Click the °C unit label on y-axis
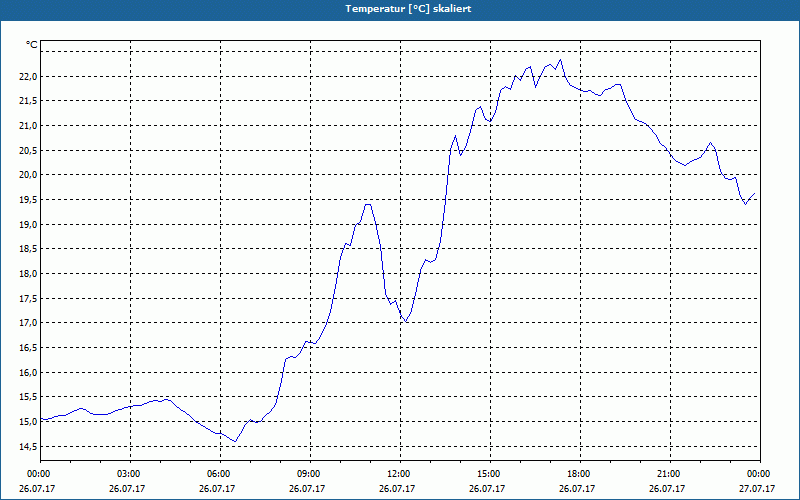This screenshot has height=500, width=800. tap(31, 45)
